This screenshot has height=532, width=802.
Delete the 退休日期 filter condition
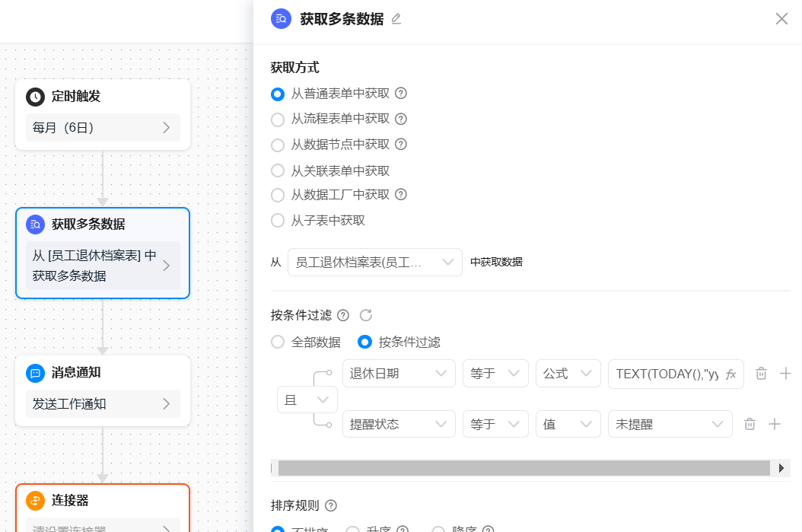[761, 374]
